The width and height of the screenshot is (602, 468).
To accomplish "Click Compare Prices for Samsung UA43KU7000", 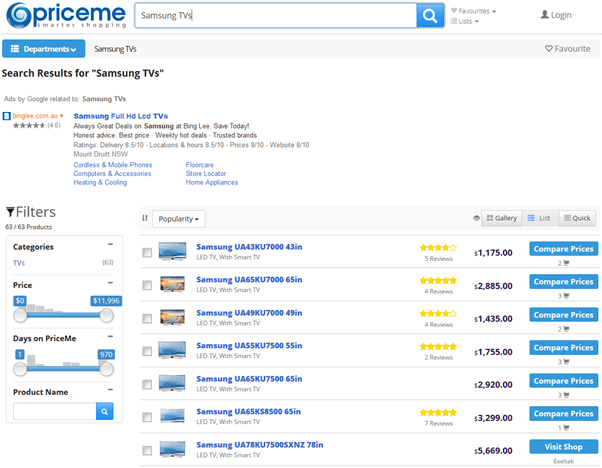I will coord(563,249).
